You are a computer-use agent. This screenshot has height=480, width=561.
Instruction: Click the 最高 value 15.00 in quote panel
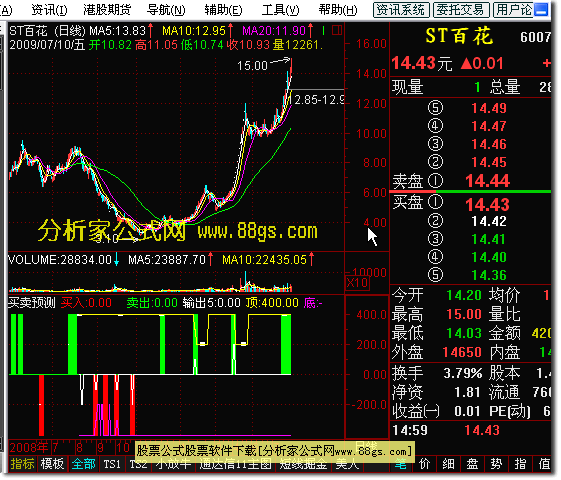point(464,314)
